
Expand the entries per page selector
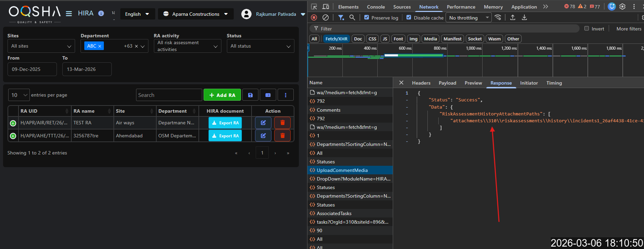pos(19,95)
